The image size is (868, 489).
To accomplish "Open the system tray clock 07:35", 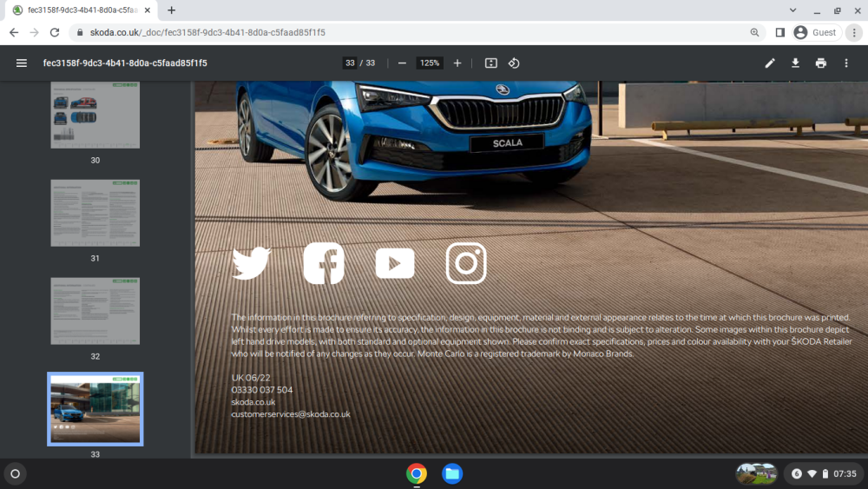I will coord(845,473).
